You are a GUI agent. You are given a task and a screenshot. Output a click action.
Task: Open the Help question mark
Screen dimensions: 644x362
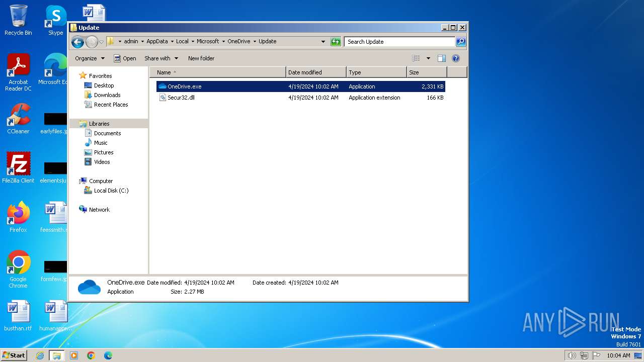456,58
